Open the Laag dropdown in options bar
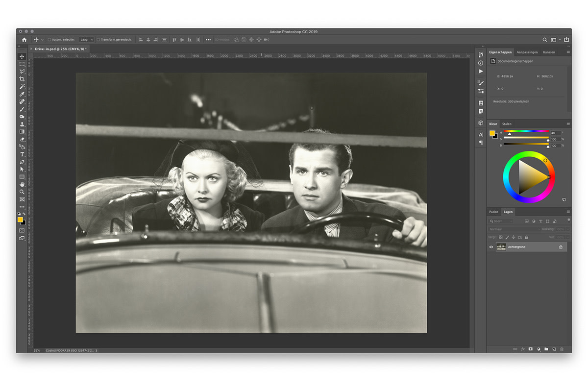588x392 pixels. (x=86, y=40)
